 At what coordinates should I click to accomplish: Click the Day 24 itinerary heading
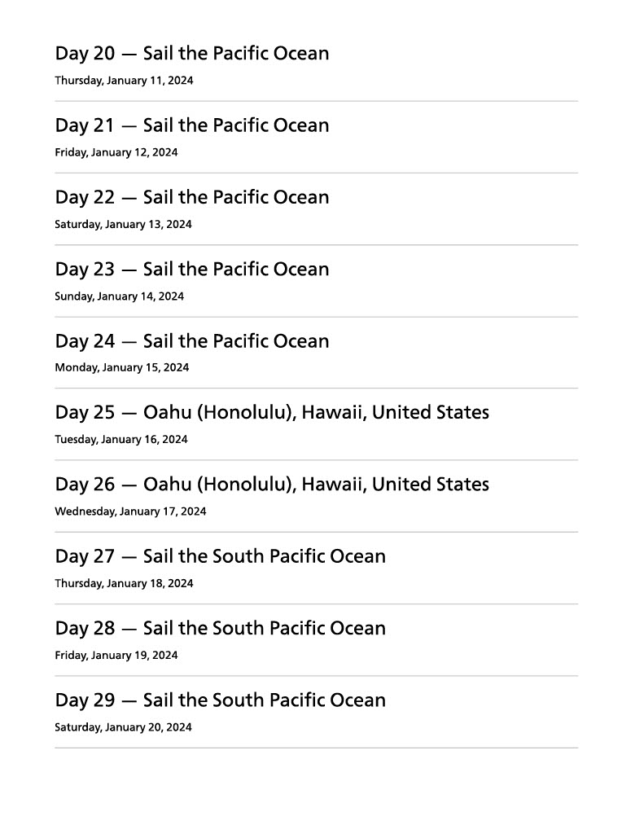tap(192, 341)
